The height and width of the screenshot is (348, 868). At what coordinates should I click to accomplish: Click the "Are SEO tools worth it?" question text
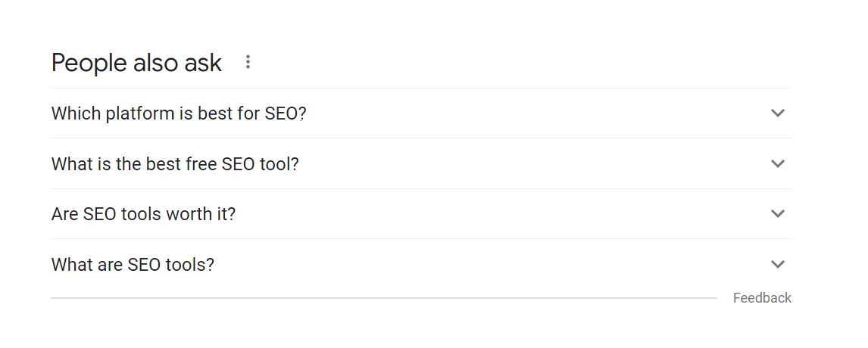(143, 214)
